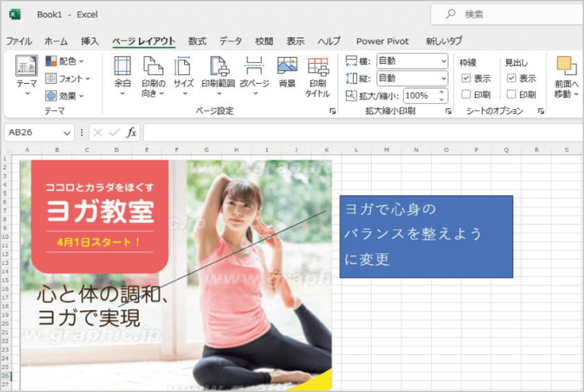The height and width of the screenshot is (392, 584).
Task: Expand the 横 (Width) dropdown
Action: point(444,61)
